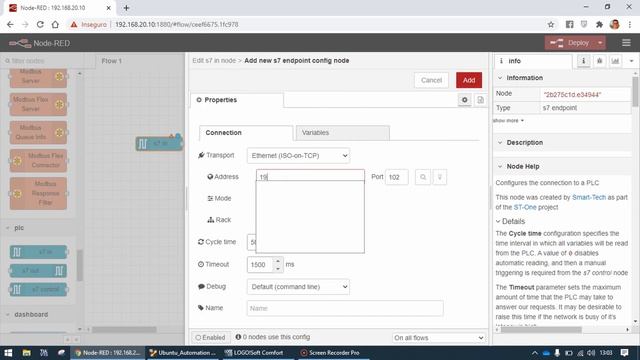Screen dimensions: 640x360
Task: Expand show more in Information
Action: pyautogui.click(x=508, y=120)
